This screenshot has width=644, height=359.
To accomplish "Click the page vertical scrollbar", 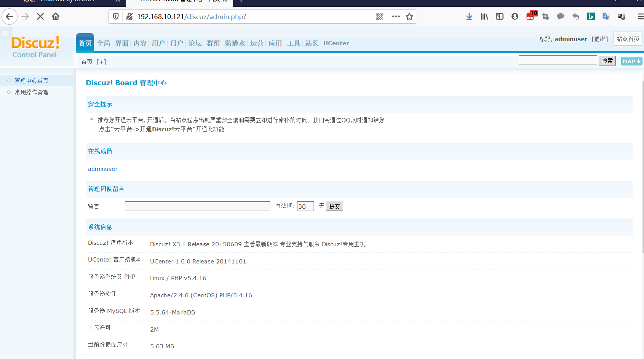I will coord(643,168).
